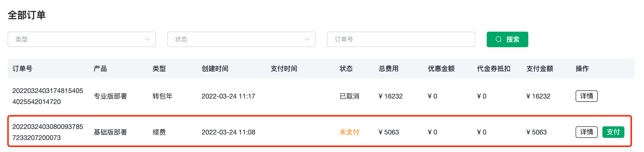The image size is (644, 152).
Task: Focus the 订单号 search input field
Action: click(401, 39)
